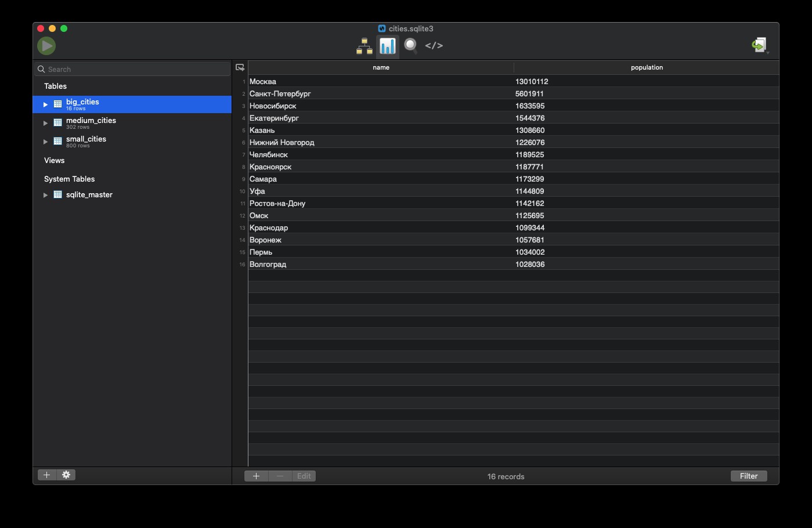Click population value 1633595
Viewport: 812px width, 528px height.
tap(530, 106)
